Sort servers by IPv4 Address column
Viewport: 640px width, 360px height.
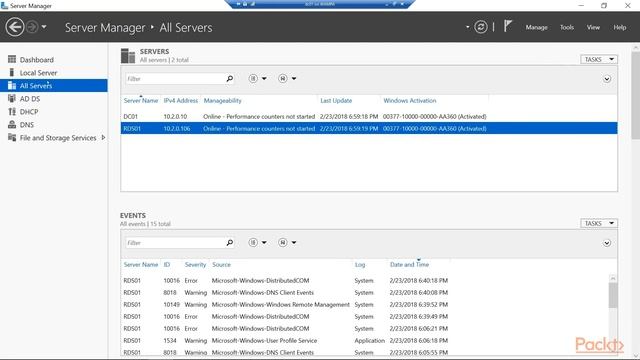click(181, 100)
